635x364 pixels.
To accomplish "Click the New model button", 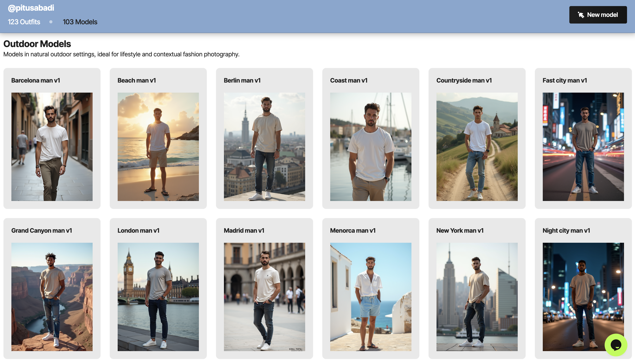I will tap(598, 15).
